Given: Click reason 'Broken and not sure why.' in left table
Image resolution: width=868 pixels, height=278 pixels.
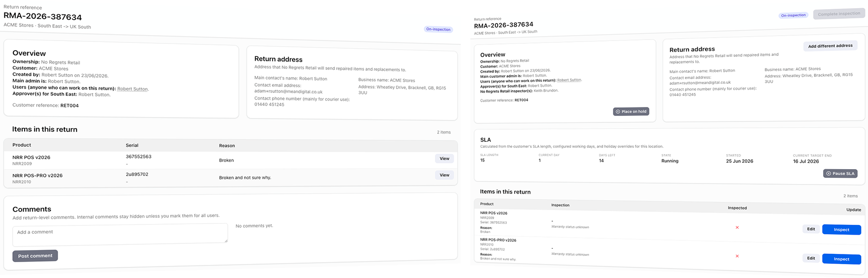Looking at the screenshot, I should pyautogui.click(x=245, y=178).
